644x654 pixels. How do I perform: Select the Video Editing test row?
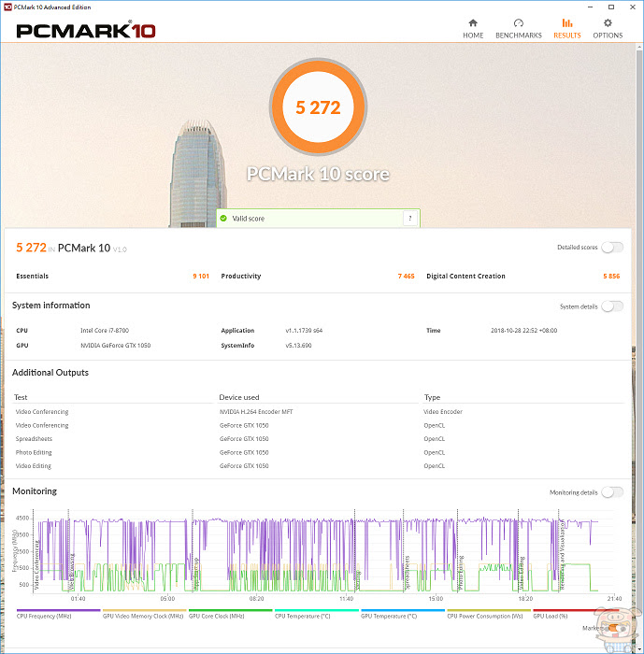[x=33, y=466]
